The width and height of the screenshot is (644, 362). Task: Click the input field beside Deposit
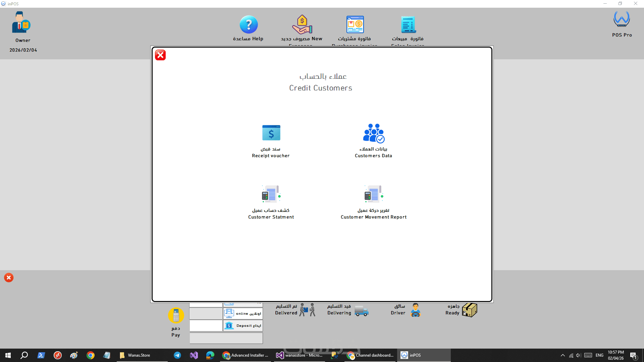tap(206, 325)
